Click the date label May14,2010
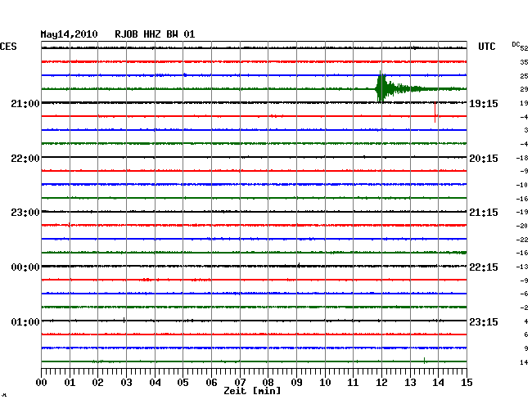The image size is (532, 404). pos(69,34)
